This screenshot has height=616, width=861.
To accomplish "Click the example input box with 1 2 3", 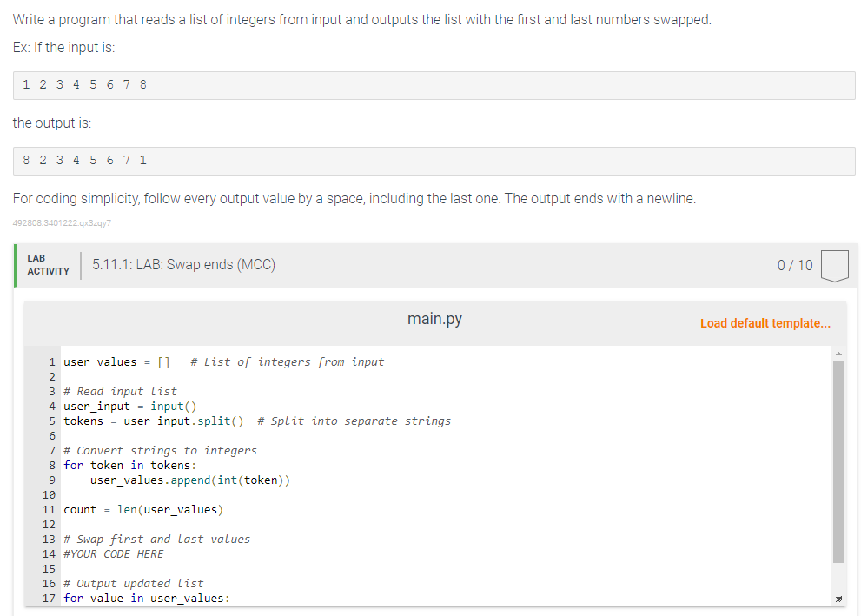I will (434, 85).
